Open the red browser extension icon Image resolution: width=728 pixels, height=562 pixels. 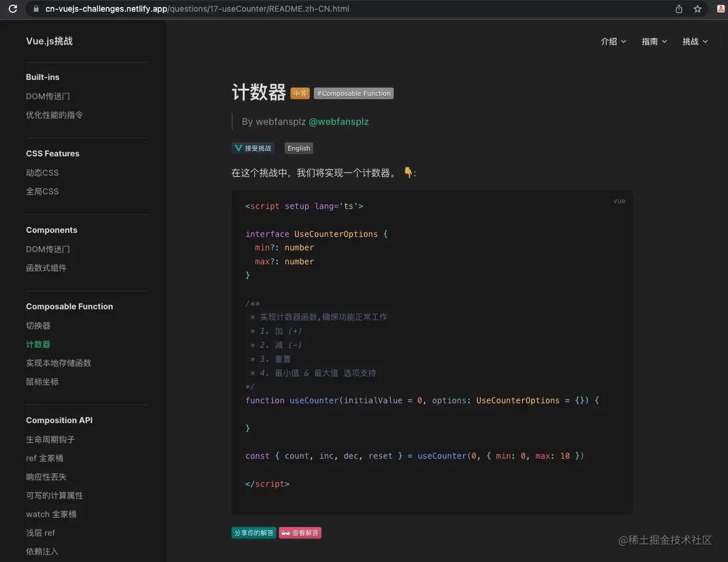(x=721, y=9)
